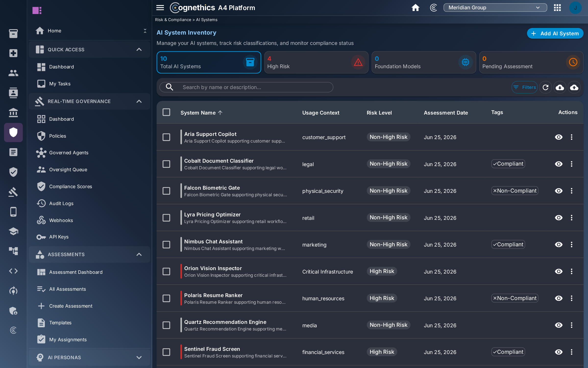The height and width of the screenshot is (368, 588).
Task: Click the cloud upload import icon
Action: 574,87
